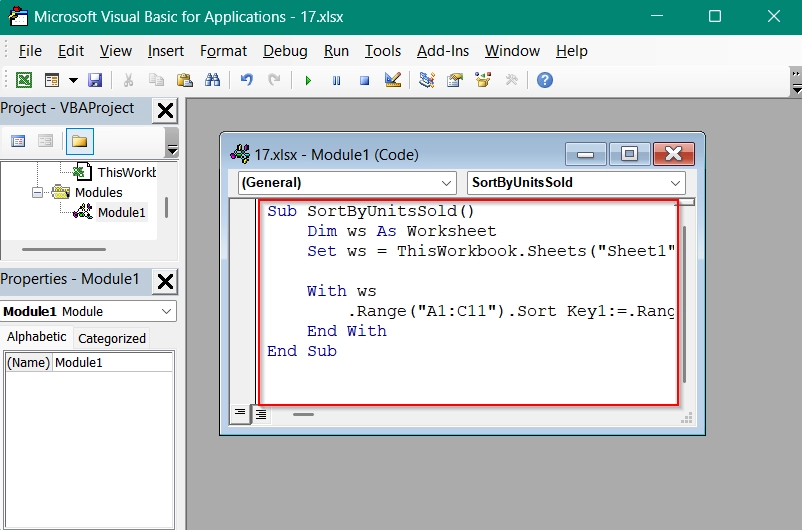Select Module1 in the project tree
The height and width of the screenshot is (530, 802).
click(x=122, y=212)
